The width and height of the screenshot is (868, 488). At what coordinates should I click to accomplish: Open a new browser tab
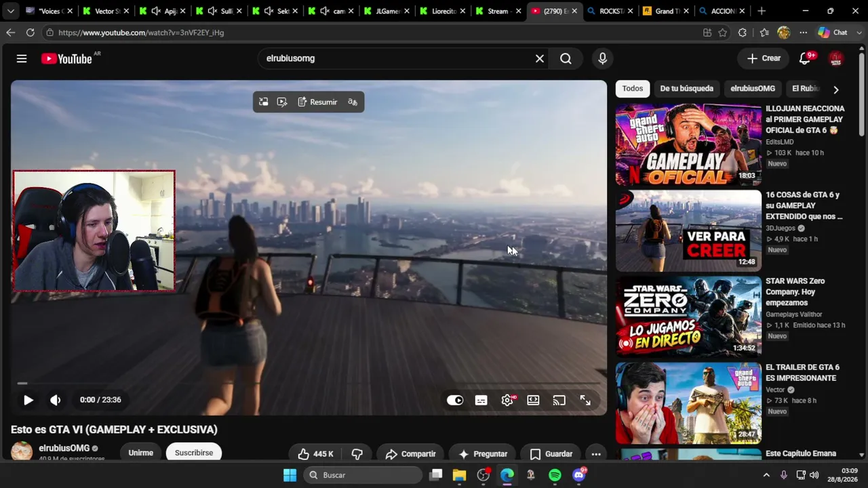pos(762,11)
